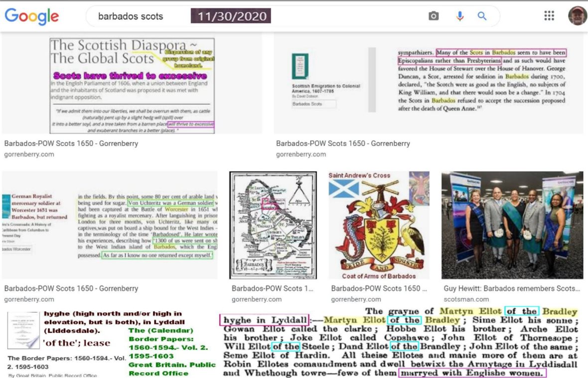588x378 pixels.
Task: Click gorrenberry.com under the Scottish Diaspora result
Action: pyautogui.click(x=29, y=154)
